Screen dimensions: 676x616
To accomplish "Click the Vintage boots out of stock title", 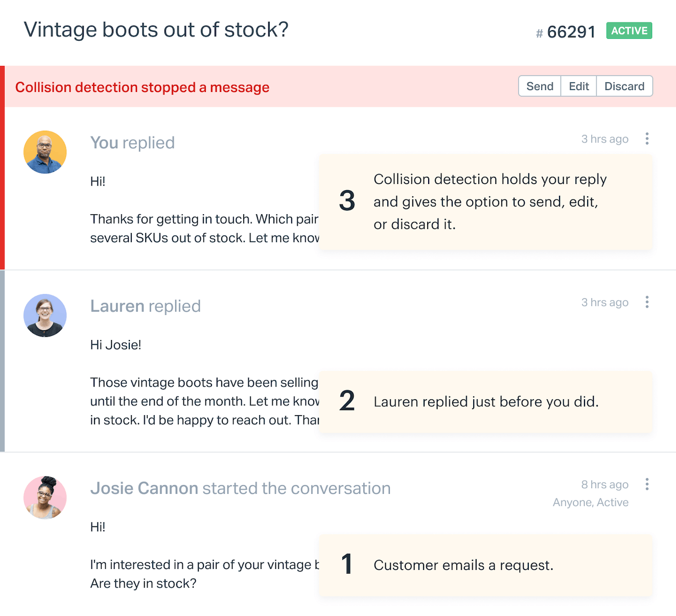I will tap(156, 30).
